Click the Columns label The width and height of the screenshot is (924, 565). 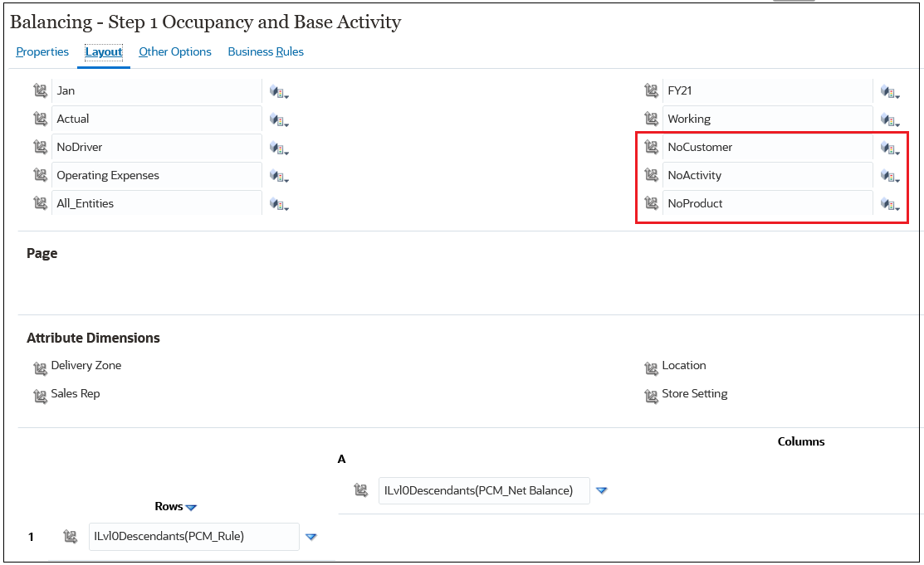tap(801, 441)
